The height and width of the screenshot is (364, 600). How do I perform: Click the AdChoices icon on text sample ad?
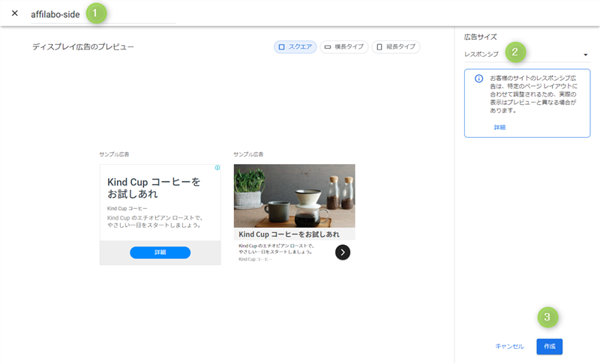click(217, 168)
